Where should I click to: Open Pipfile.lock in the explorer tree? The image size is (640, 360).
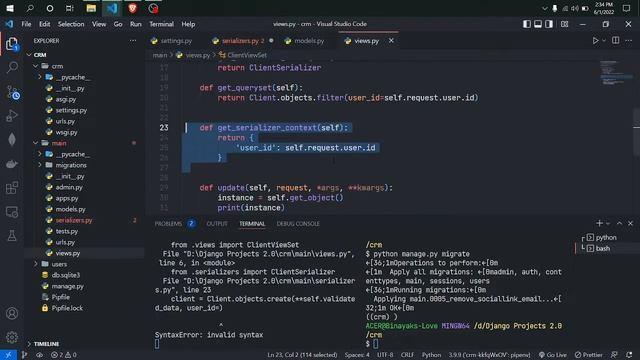[x=67, y=308]
